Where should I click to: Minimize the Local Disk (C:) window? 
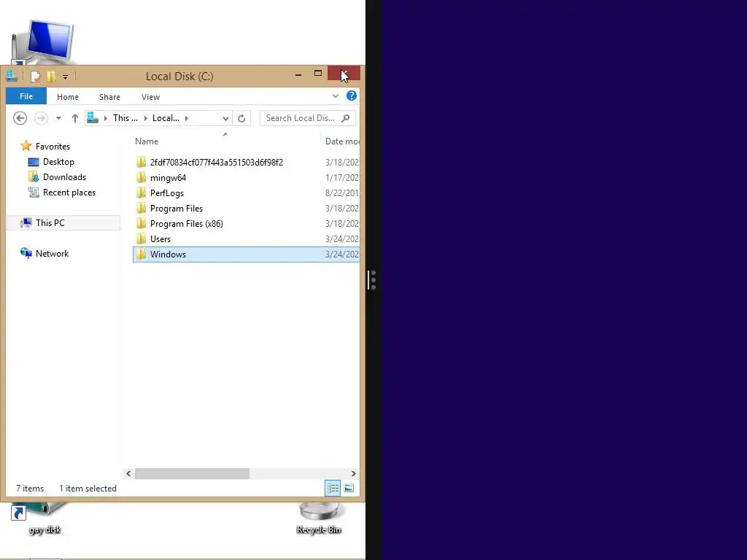[x=298, y=74]
